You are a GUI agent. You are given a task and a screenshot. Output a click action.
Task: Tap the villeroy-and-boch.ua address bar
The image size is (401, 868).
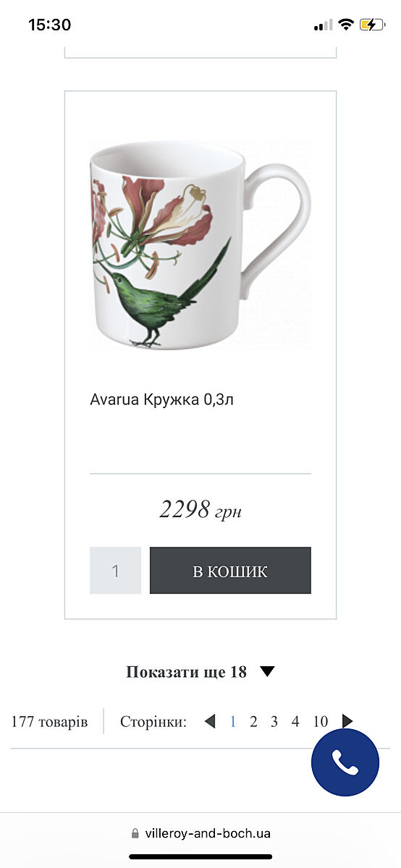200,833
